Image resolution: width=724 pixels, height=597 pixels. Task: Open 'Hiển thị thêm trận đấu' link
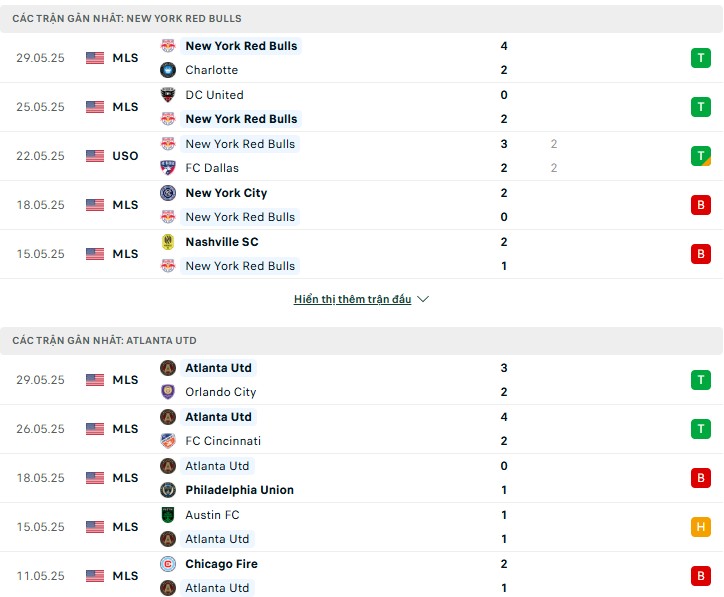click(352, 299)
